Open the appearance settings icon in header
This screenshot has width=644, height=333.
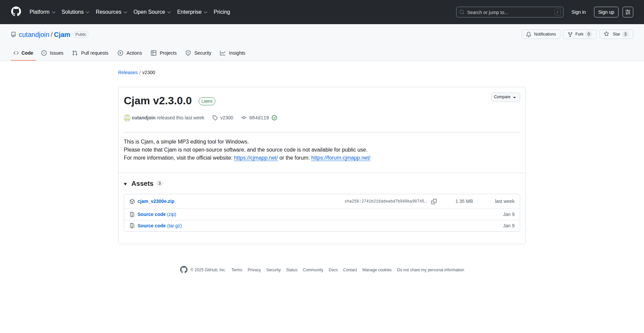tap(628, 12)
